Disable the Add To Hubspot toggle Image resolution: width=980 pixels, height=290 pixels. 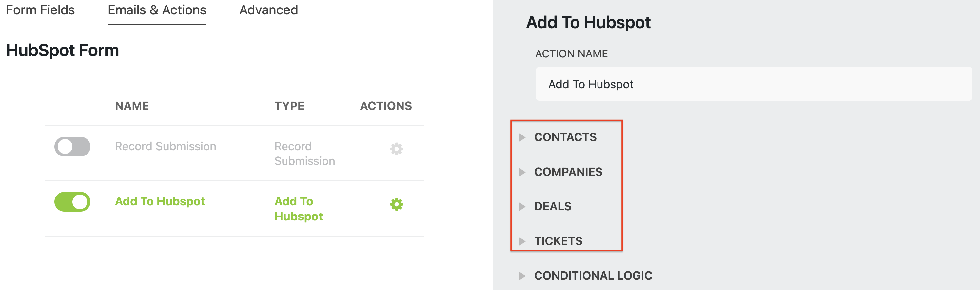72,201
